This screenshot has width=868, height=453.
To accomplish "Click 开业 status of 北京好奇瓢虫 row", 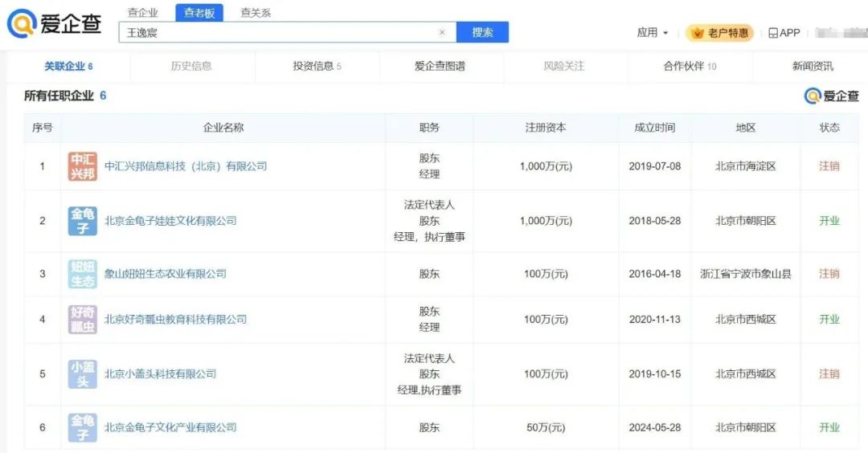I will tap(829, 319).
